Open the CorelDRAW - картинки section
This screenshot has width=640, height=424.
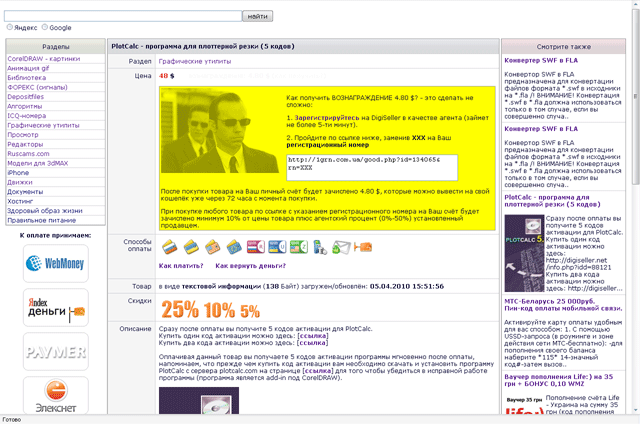point(44,59)
